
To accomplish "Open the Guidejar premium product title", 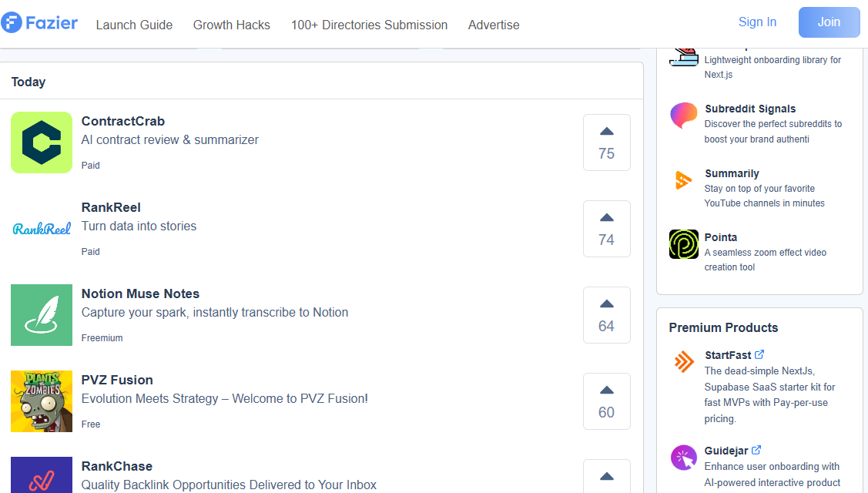I will pyautogui.click(x=726, y=451).
